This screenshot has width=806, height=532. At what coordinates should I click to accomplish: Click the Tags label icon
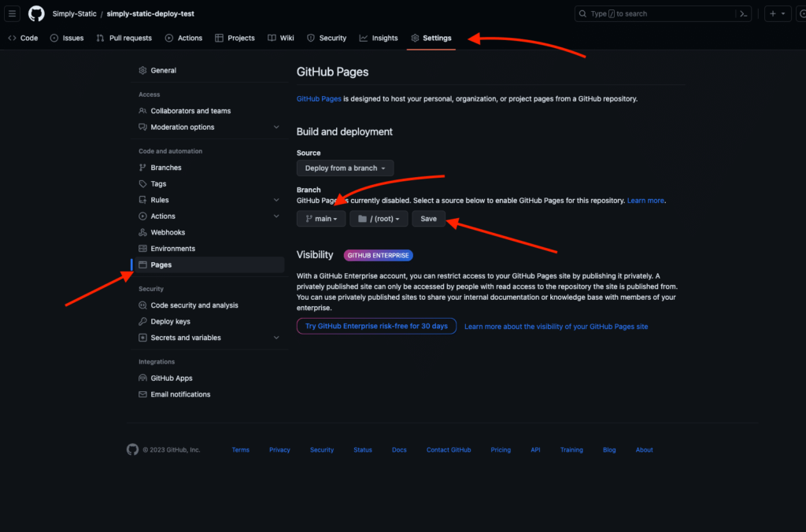click(142, 184)
